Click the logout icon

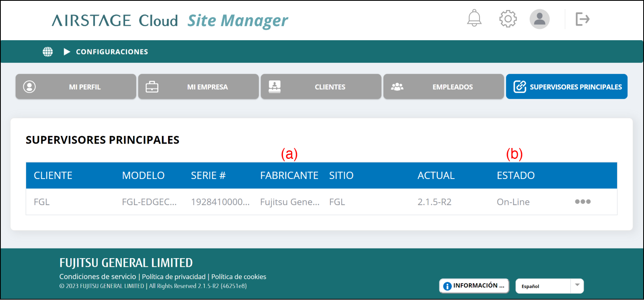[582, 19]
